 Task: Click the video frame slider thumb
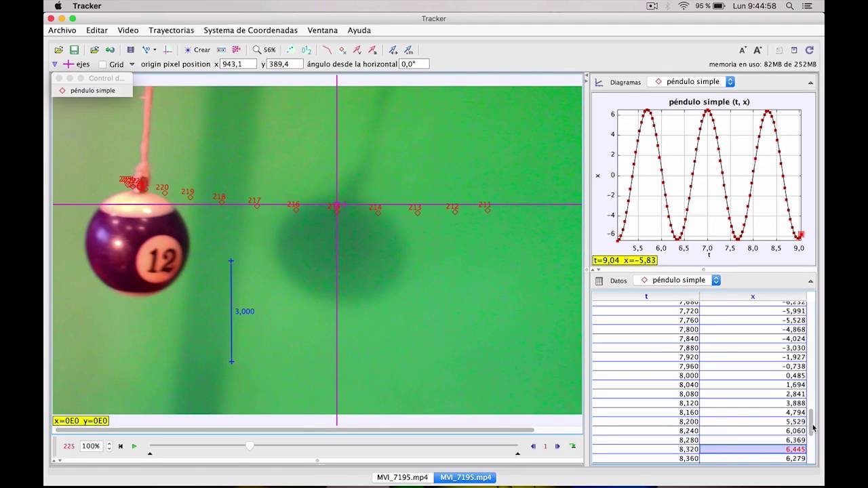[250, 445]
